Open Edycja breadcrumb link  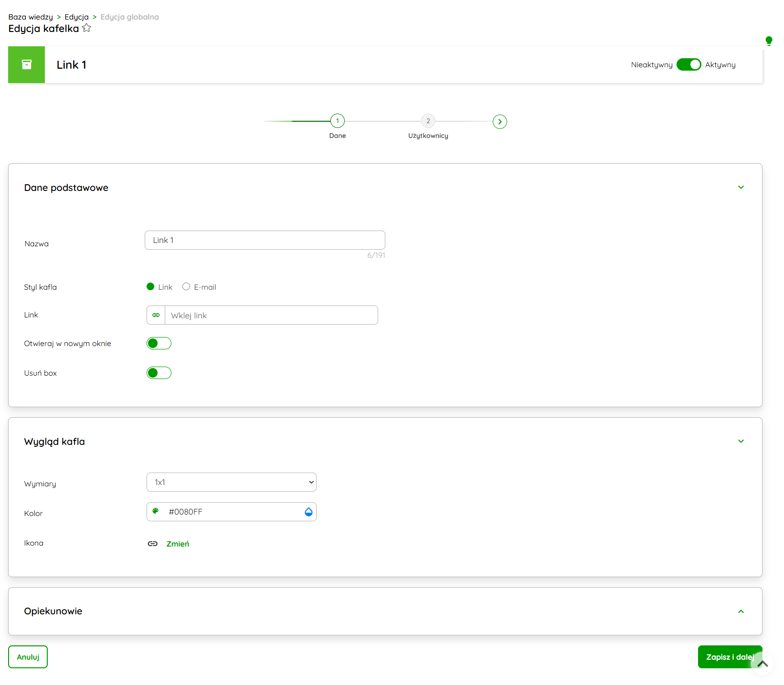(x=76, y=17)
